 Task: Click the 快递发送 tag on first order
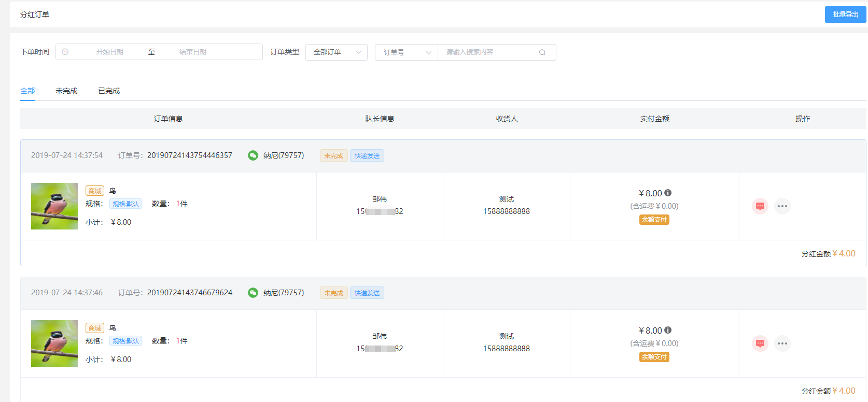367,155
